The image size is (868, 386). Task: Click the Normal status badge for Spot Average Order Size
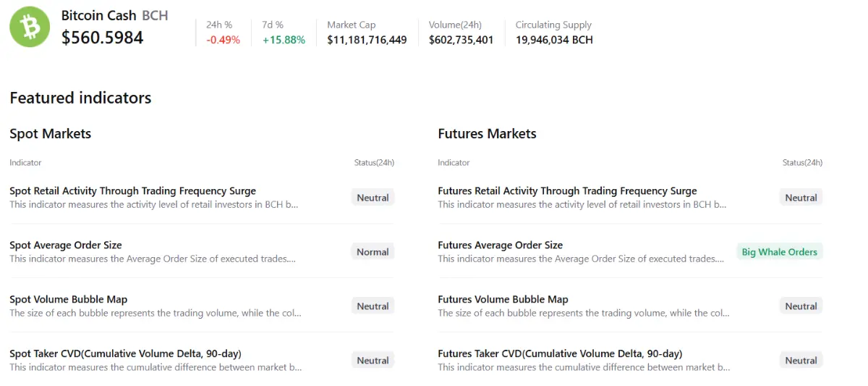point(373,252)
